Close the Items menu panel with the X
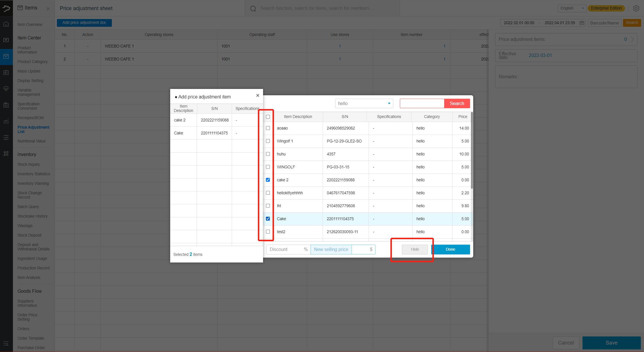The image size is (644, 352). (x=48, y=9)
